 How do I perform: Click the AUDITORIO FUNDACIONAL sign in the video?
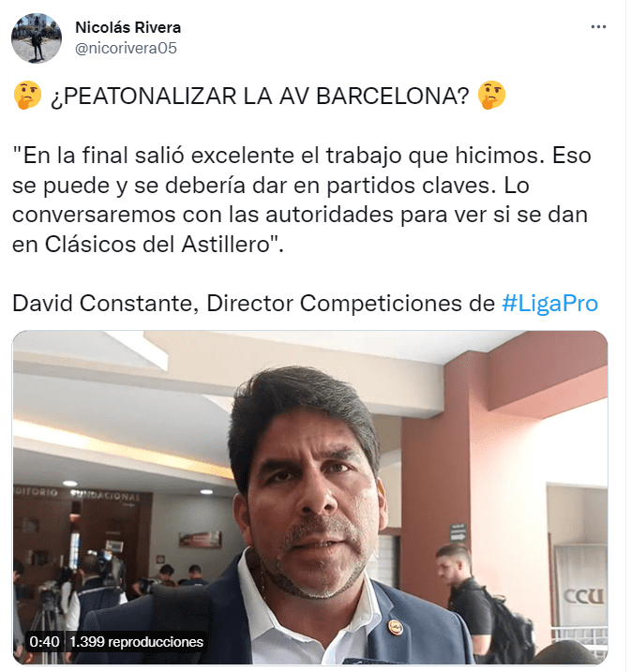point(77,494)
